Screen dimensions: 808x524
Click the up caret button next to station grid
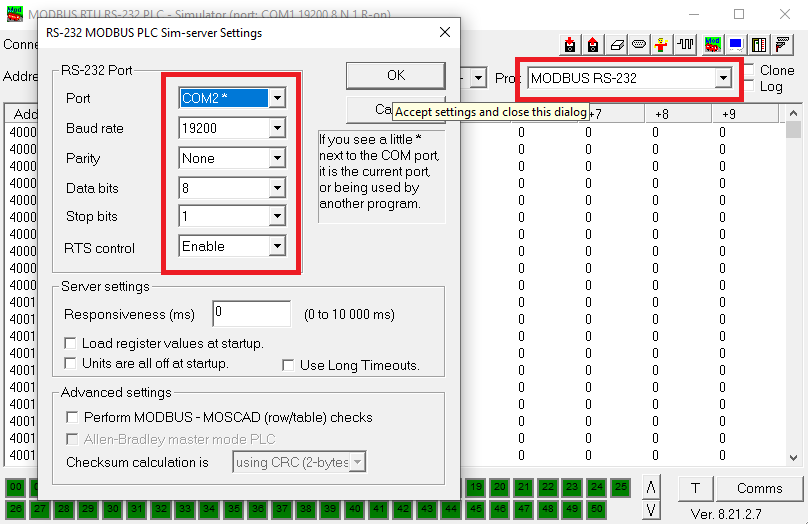pos(651,487)
